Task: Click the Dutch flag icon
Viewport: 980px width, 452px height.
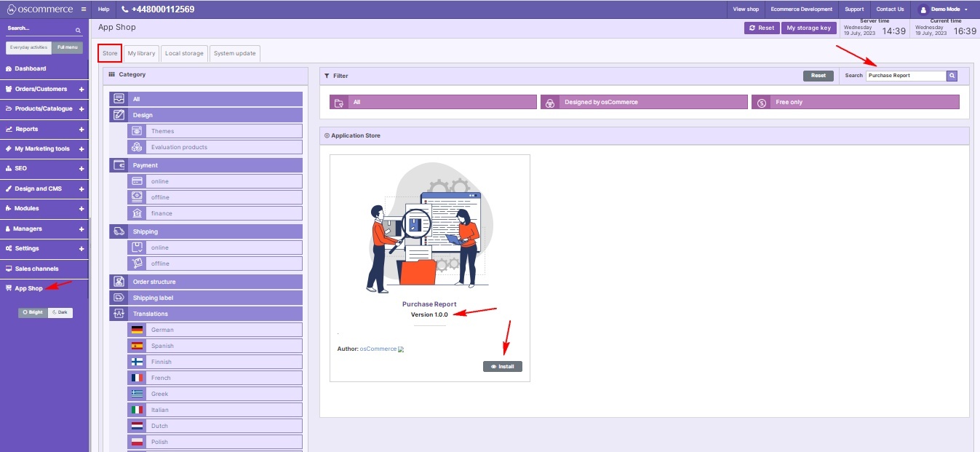Action: 137,426
